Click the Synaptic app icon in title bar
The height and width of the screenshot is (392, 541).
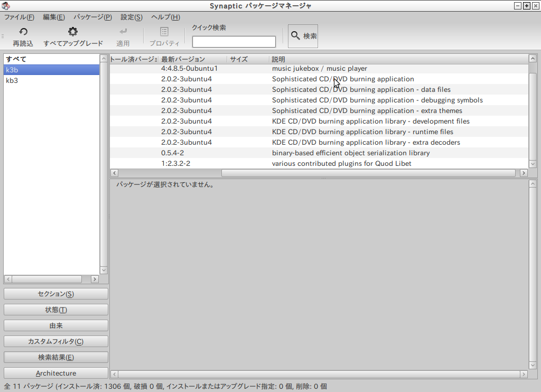click(x=6, y=6)
